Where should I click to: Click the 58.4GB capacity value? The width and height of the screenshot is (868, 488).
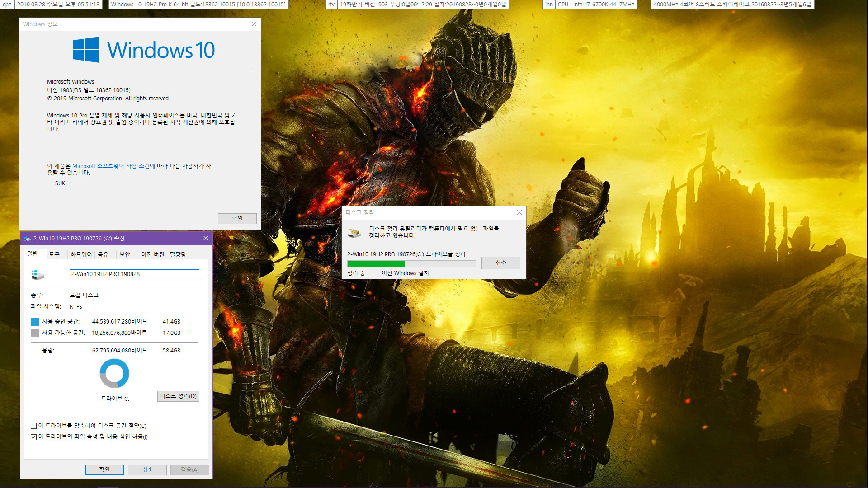[x=171, y=351]
